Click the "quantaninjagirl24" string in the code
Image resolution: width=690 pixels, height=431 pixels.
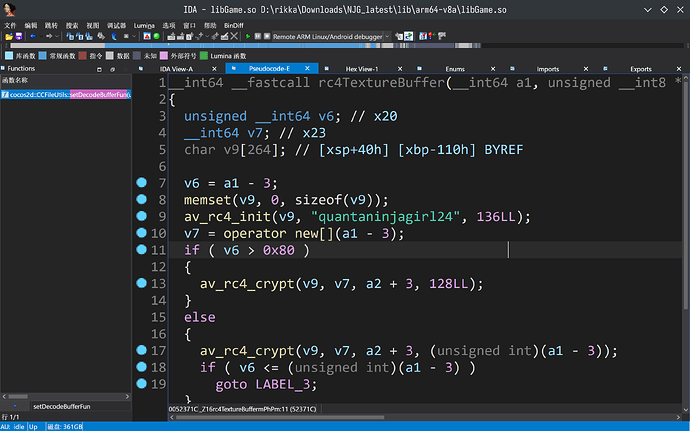click(x=385, y=217)
